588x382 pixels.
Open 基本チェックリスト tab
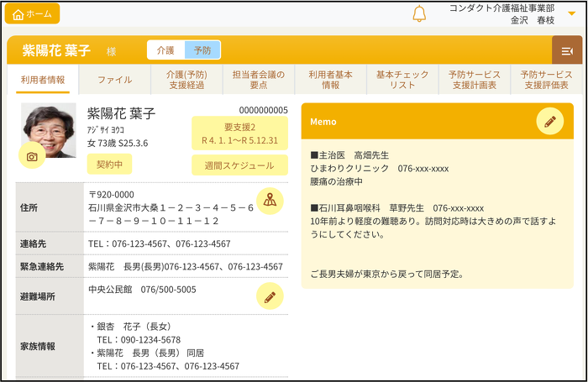[x=402, y=80]
